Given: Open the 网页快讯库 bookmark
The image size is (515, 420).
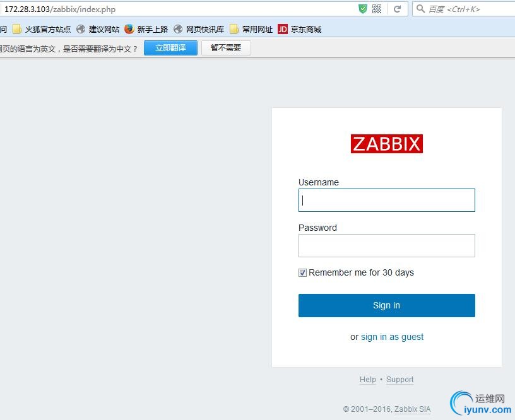Looking at the screenshot, I should pyautogui.click(x=199, y=29).
